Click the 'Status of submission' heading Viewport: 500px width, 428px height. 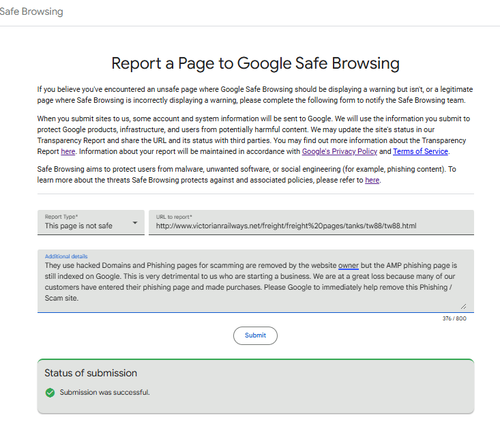tap(91, 373)
